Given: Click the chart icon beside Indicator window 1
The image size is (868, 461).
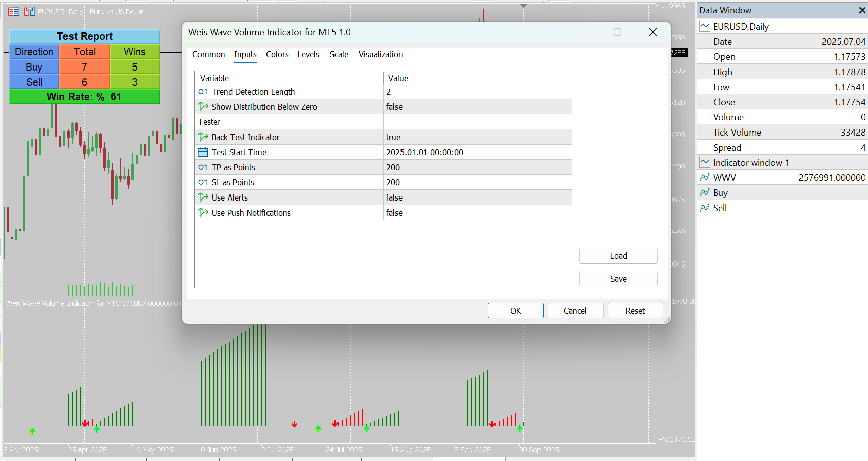Looking at the screenshot, I should (x=705, y=162).
